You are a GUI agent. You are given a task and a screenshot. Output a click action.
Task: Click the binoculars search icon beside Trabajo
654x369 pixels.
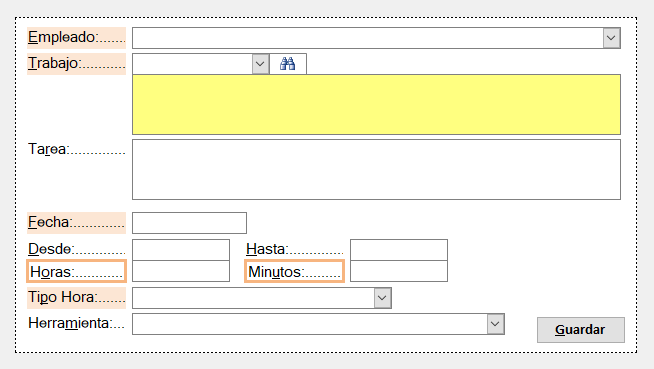pos(288,64)
